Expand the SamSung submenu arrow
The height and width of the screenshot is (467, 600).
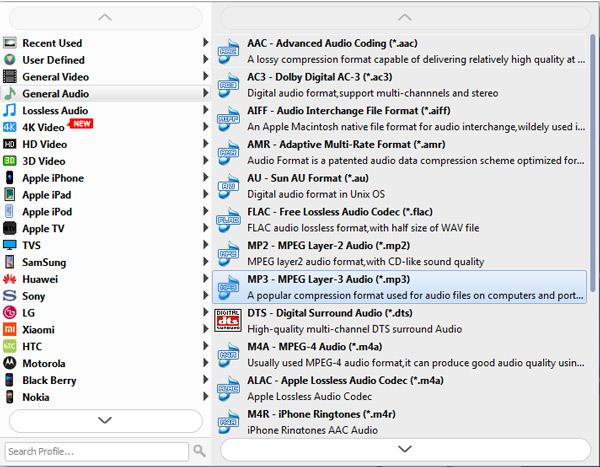[x=205, y=261]
